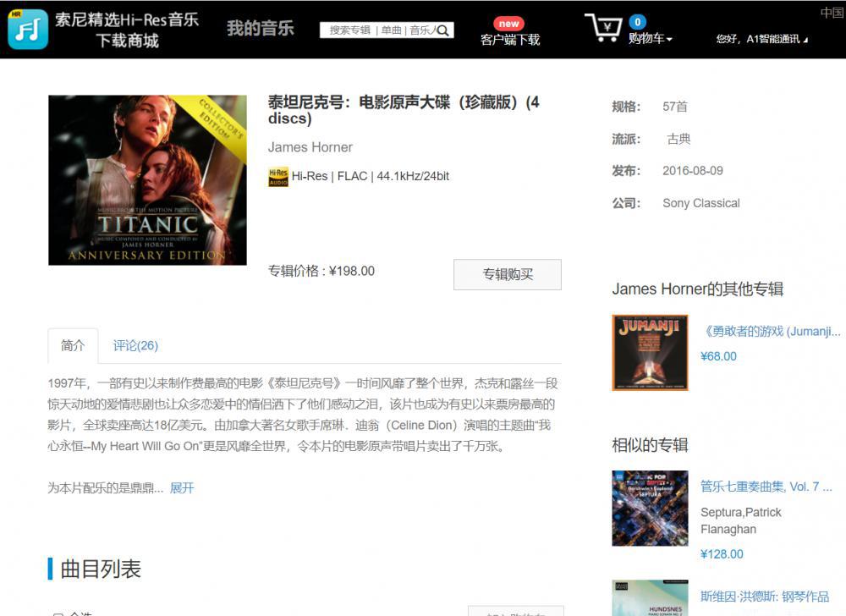Viewport: 846px width, 616px height.
Task: Open the James Horner artist link
Action: click(x=310, y=147)
